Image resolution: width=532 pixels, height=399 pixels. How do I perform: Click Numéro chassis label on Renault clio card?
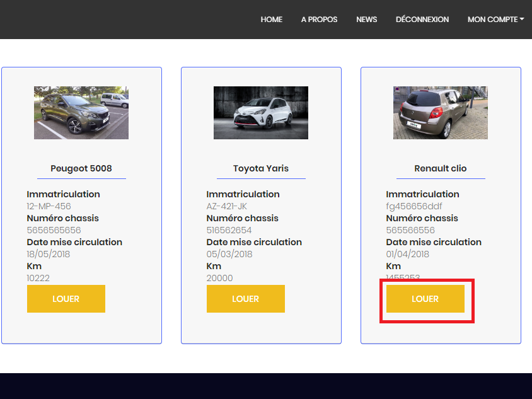[x=422, y=218]
